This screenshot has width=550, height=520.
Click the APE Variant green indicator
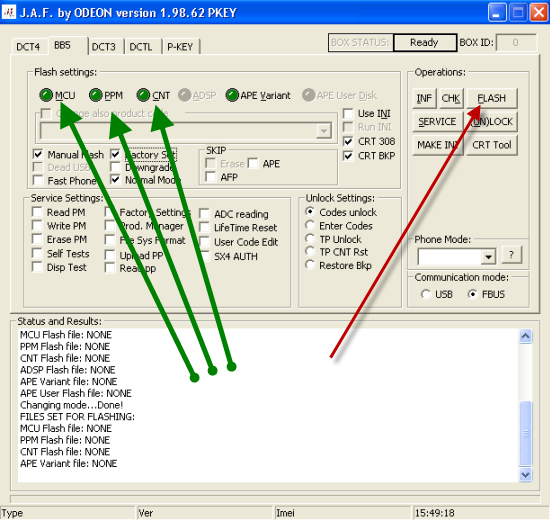[x=232, y=95]
